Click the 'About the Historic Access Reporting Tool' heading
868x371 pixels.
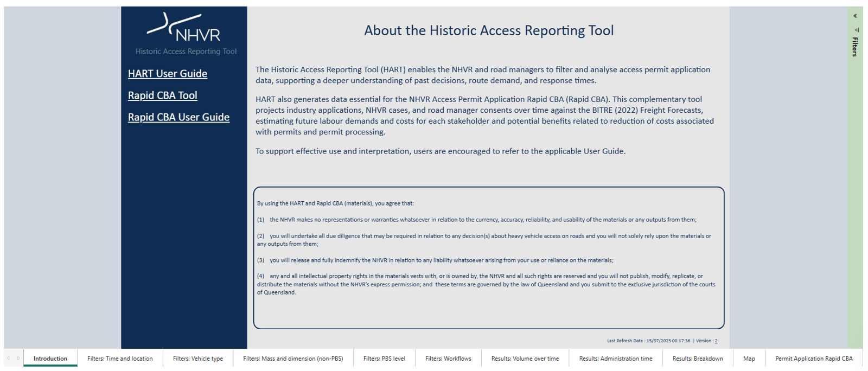click(489, 30)
